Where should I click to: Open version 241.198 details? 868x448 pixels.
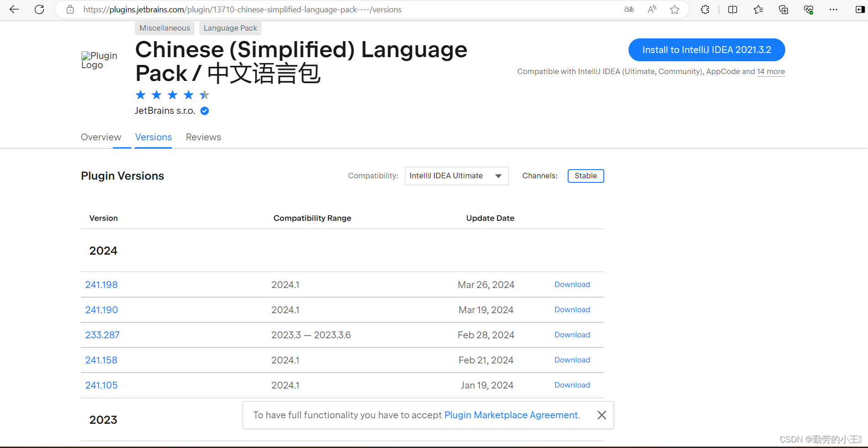pyautogui.click(x=101, y=285)
